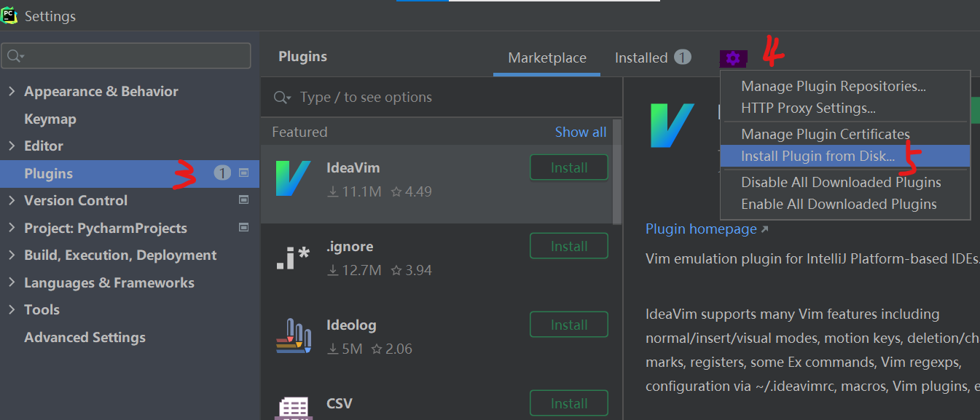Open the plugins gear settings icon
This screenshot has height=420, width=980.
[x=733, y=58]
